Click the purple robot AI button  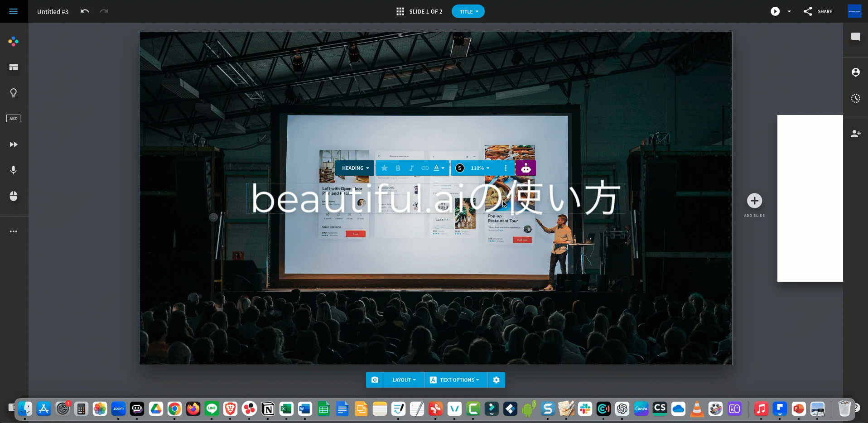(526, 168)
